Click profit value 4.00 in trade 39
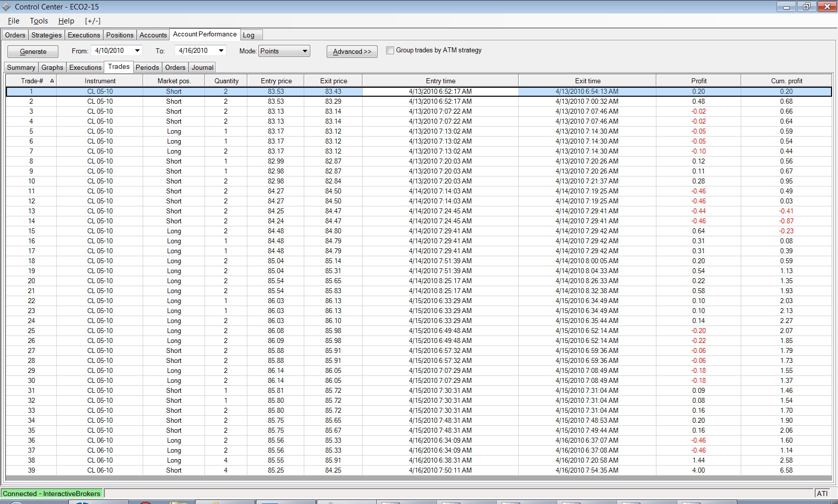The width and height of the screenshot is (838, 504). [x=699, y=470]
